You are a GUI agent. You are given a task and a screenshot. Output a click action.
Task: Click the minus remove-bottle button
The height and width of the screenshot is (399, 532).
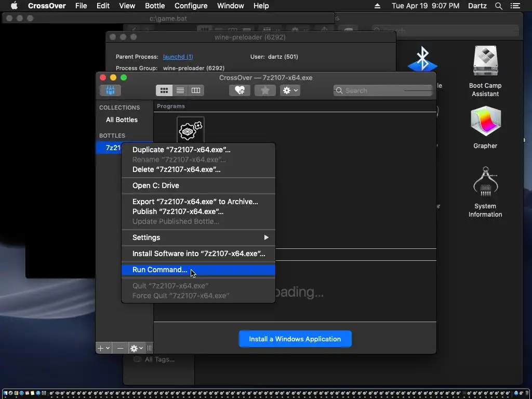tap(120, 348)
